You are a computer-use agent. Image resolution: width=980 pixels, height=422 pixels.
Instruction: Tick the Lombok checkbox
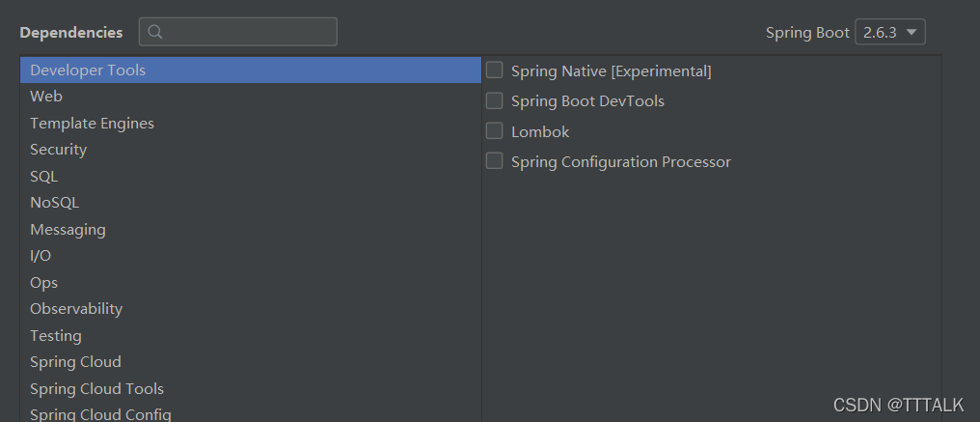point(495,131)
